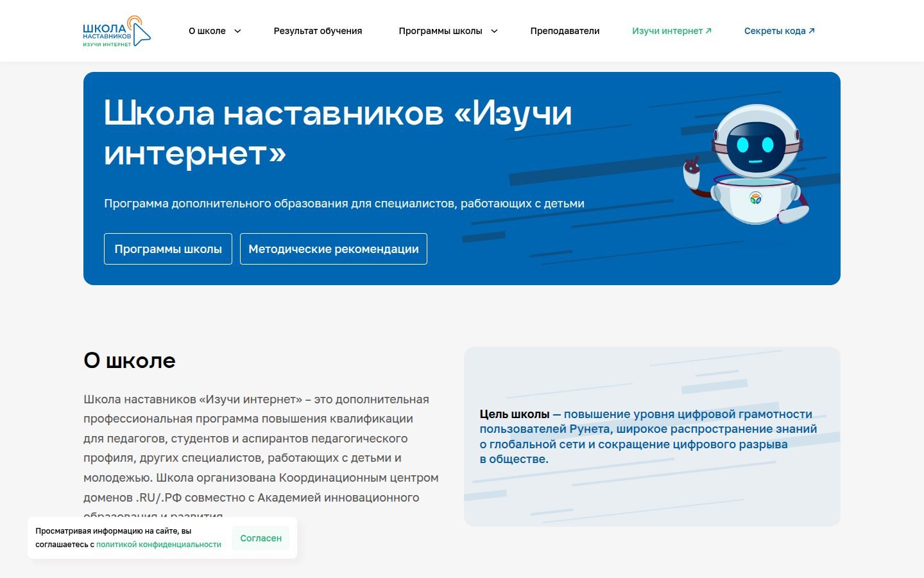Click the Цель школы statement text

649,437
